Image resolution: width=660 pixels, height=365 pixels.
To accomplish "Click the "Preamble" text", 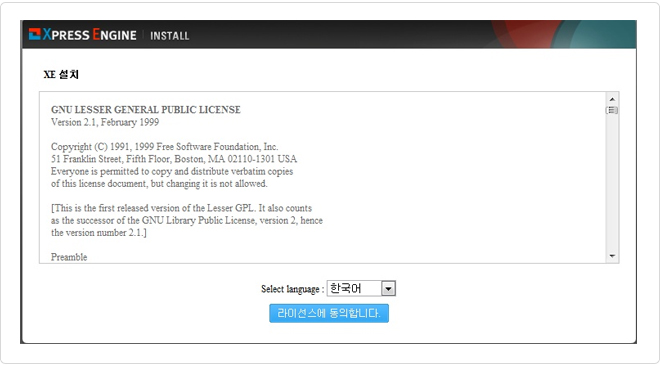I will (69, 257).
